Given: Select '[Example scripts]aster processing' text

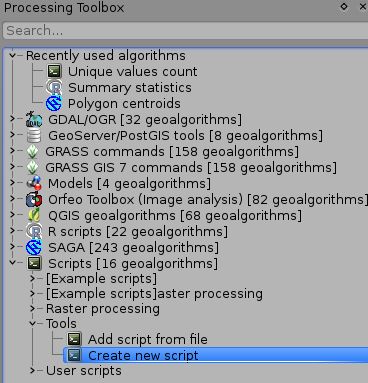Looking at the screenshot, I should coord(154,294).
